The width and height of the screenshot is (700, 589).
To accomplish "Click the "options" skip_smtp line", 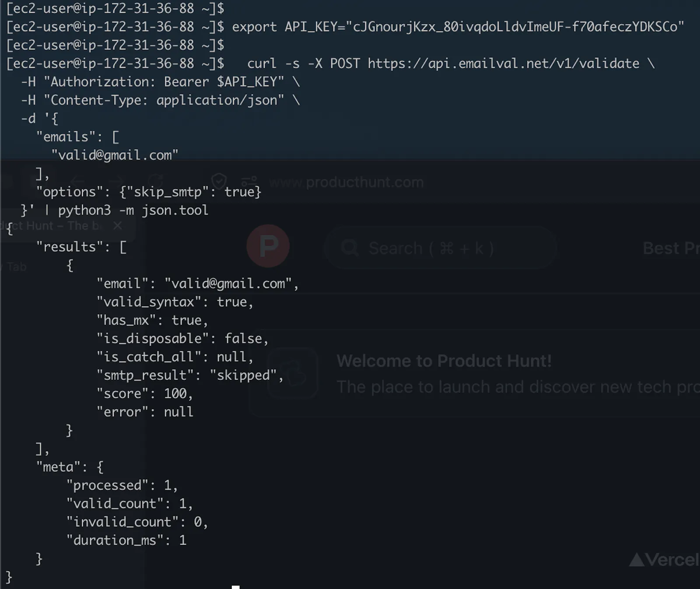I will (x=149, y=192).
